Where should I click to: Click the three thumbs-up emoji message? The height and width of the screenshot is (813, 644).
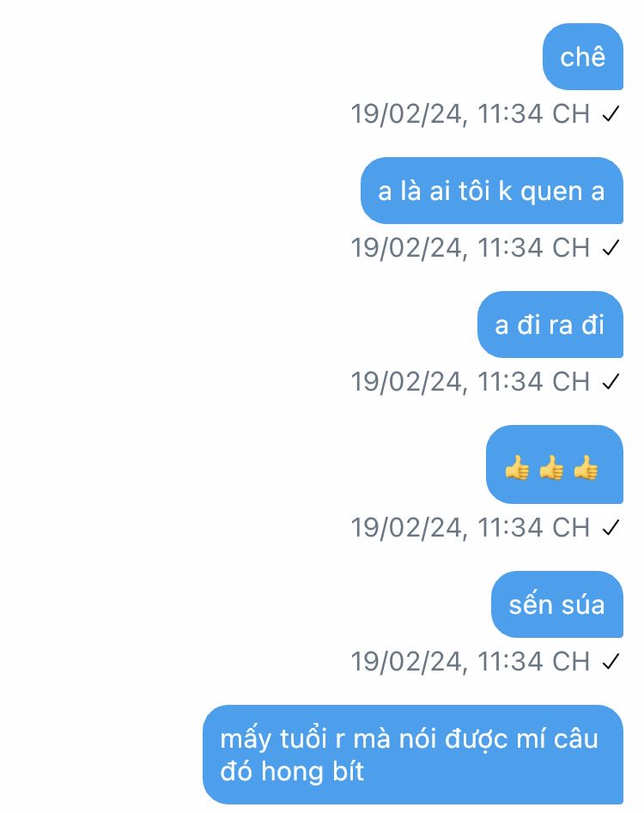[555, 464]
